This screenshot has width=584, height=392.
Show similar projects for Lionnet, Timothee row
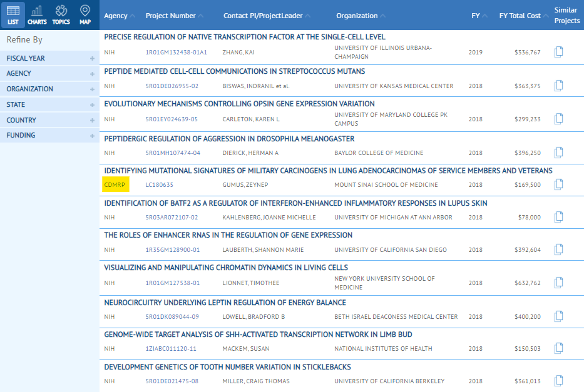click(558, 283)
